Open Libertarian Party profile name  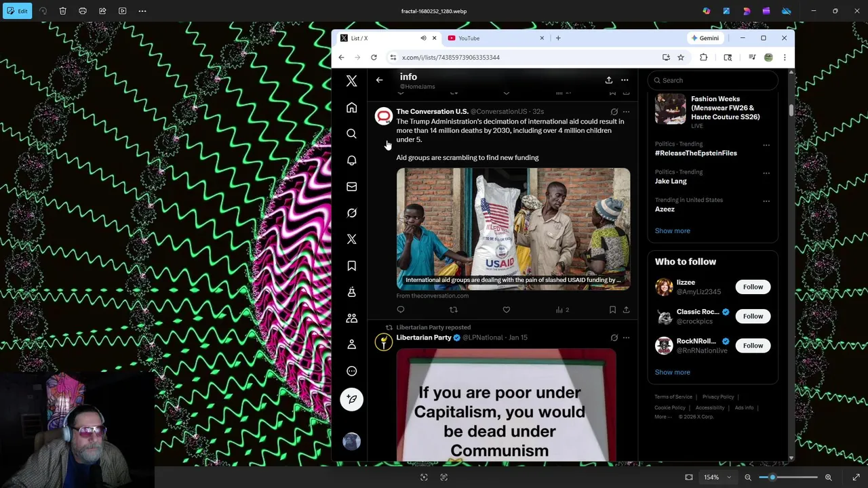424,338
